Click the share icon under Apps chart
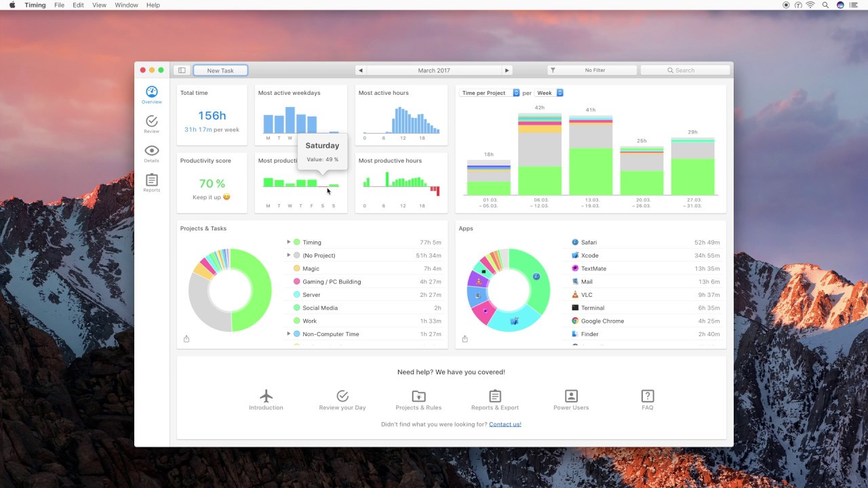868x488 pixels. click(465, 339)
